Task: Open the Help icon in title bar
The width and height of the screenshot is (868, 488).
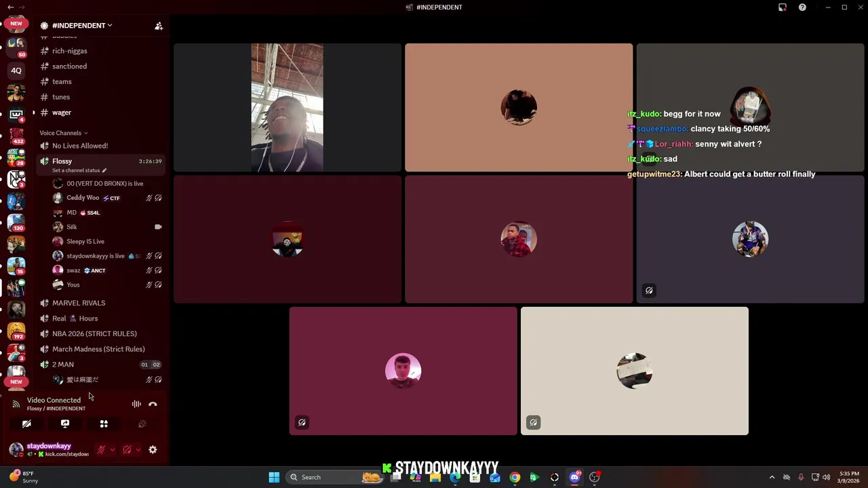Action: [802, 7]
